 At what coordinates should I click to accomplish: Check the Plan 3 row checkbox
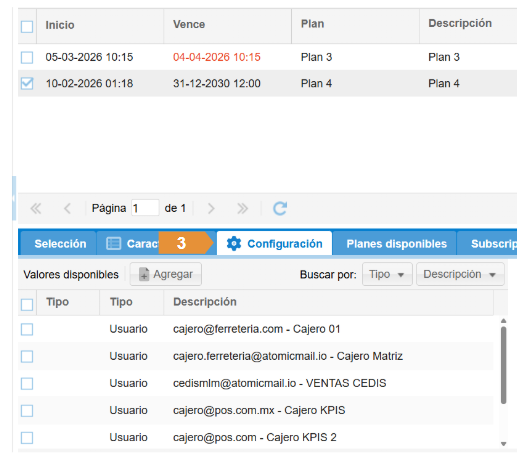point(27,57)
